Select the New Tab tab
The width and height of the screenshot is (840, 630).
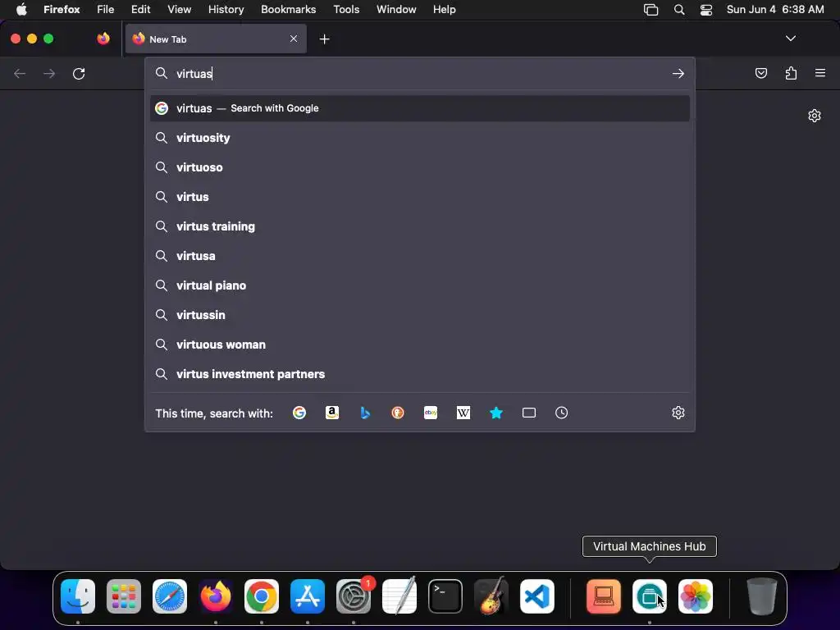coord(216,39)
